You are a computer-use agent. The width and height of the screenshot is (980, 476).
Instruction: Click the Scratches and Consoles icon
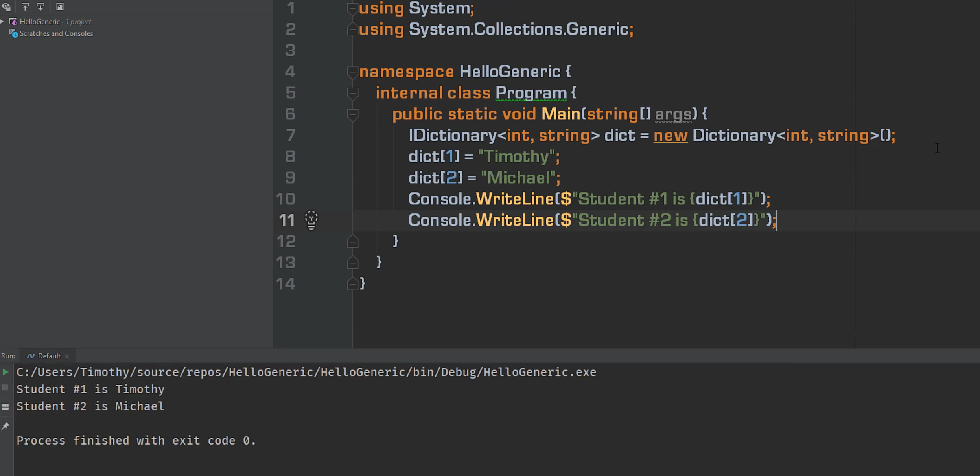pyautogui.click(x=13, y=33)
